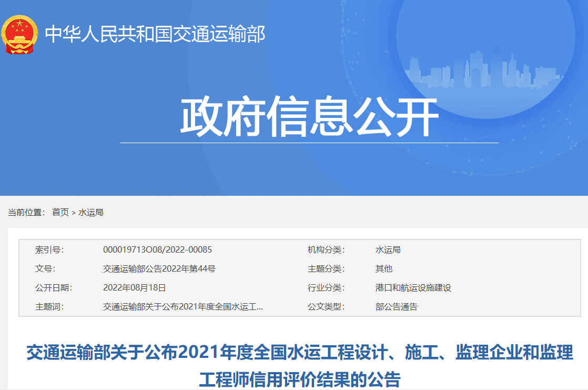Click document number 交通运输部公告2022年第44号
588x390 pixels.
click(x=159, y=268)
